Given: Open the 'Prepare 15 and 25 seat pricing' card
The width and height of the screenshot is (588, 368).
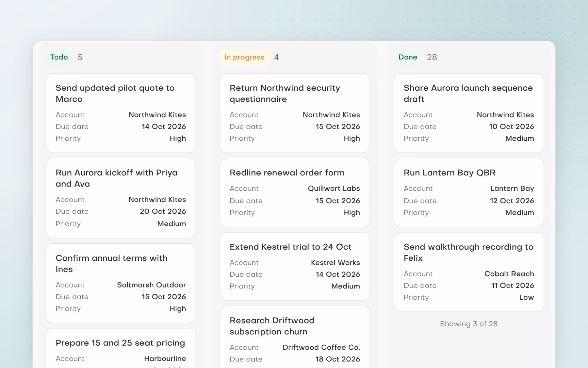Looking at the screenshot, I should click(121, 348).
